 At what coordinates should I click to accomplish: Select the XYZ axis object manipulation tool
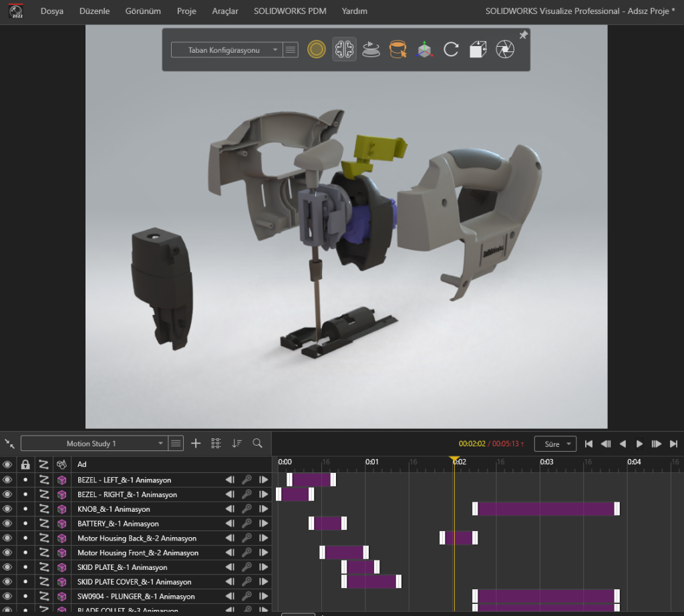pyautogui.click(x=424, y=49)
